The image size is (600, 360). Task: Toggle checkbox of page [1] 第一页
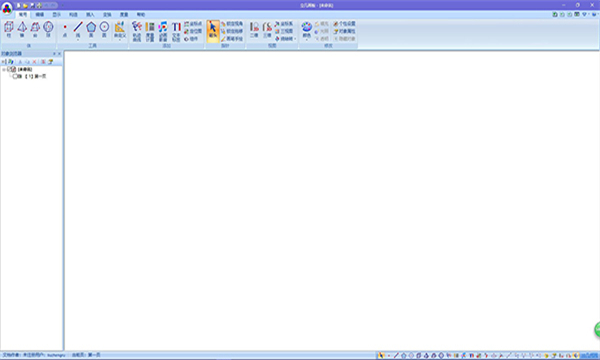15,77
